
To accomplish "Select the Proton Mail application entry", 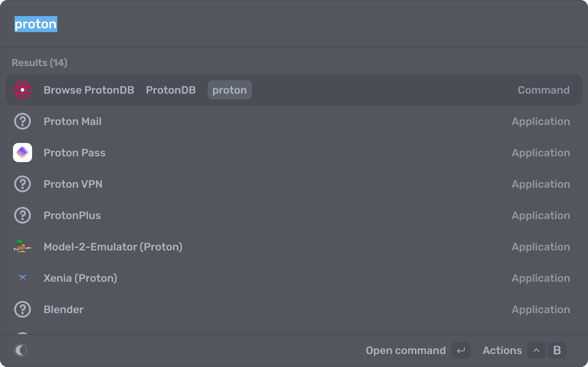I will click(x=73, y=121).
